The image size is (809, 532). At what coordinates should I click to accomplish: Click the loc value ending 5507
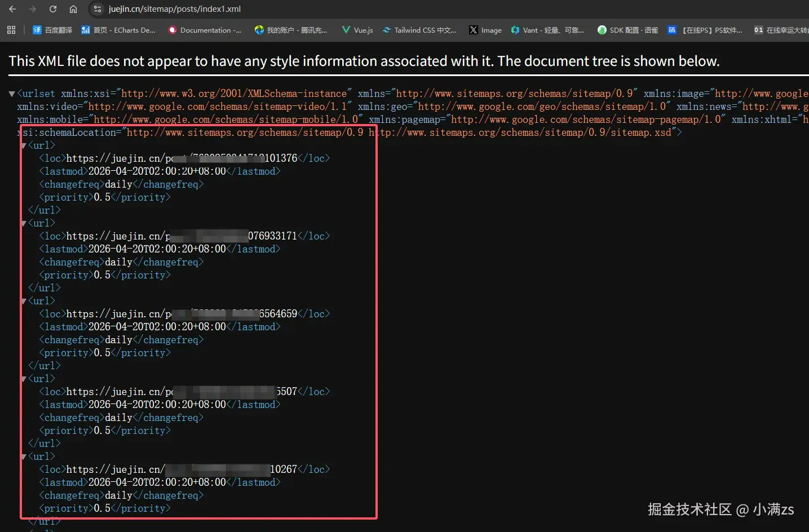tap(182, 392)
